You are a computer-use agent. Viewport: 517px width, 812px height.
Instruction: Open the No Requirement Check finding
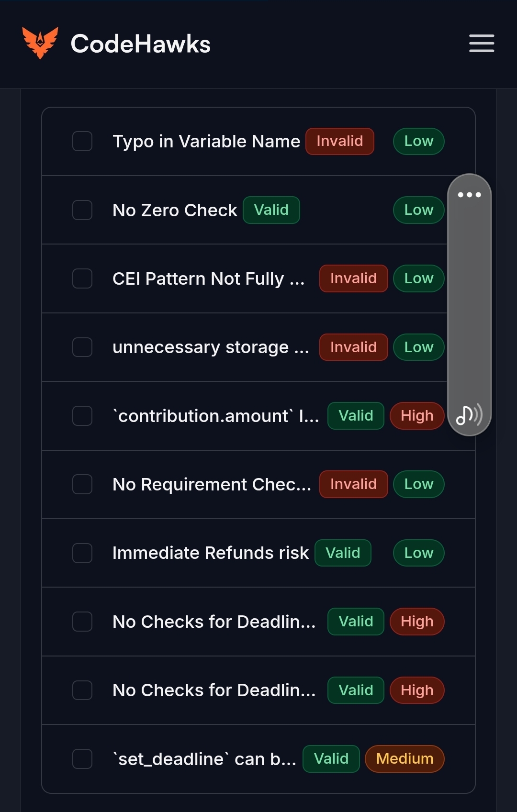[x=212, y=484]
